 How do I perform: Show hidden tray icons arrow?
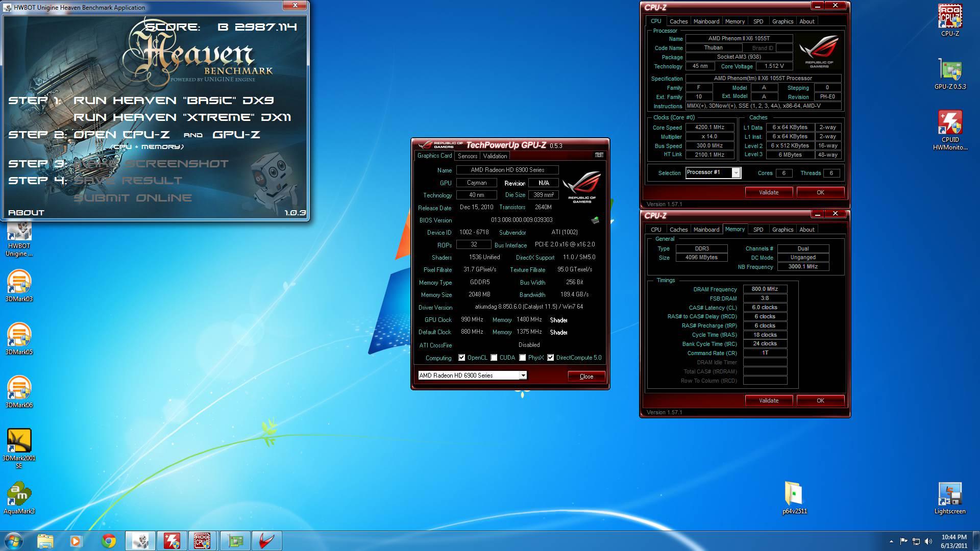[891, 541]
